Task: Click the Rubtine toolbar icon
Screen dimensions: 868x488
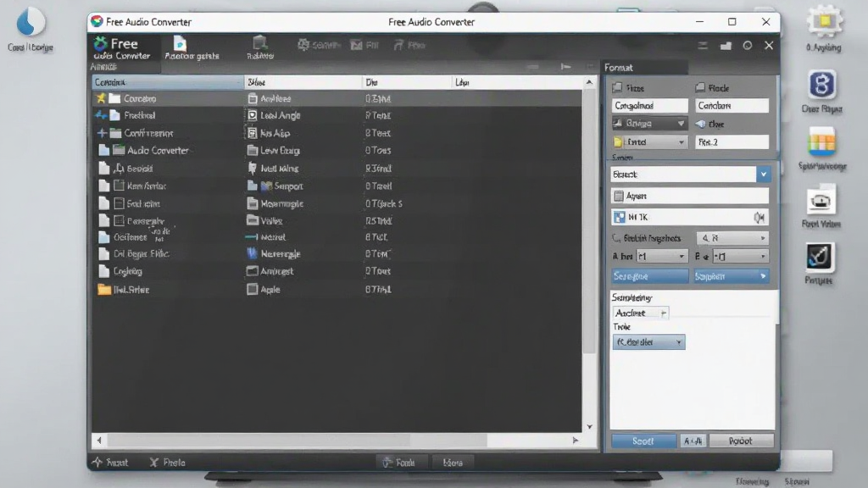Action: tap(259, 43)
